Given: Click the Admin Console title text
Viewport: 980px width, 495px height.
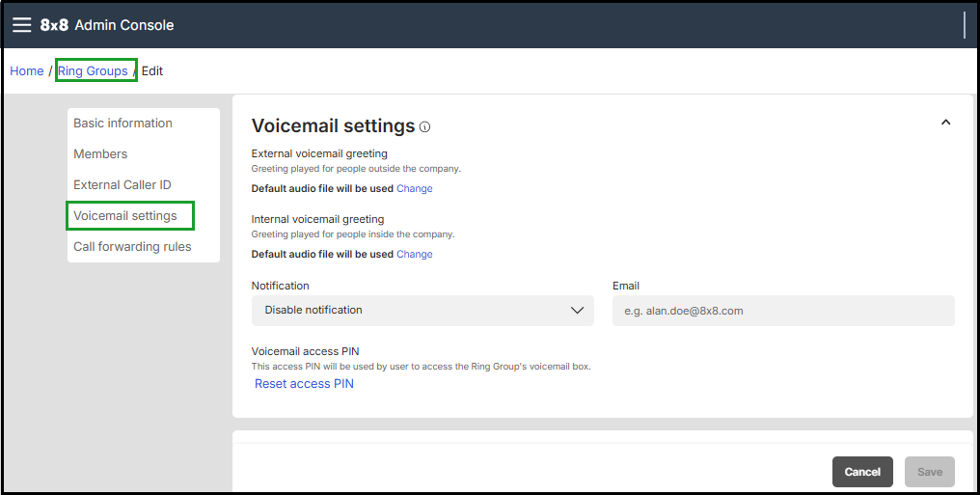Looking at the screenshot, I should click(124, 25).
